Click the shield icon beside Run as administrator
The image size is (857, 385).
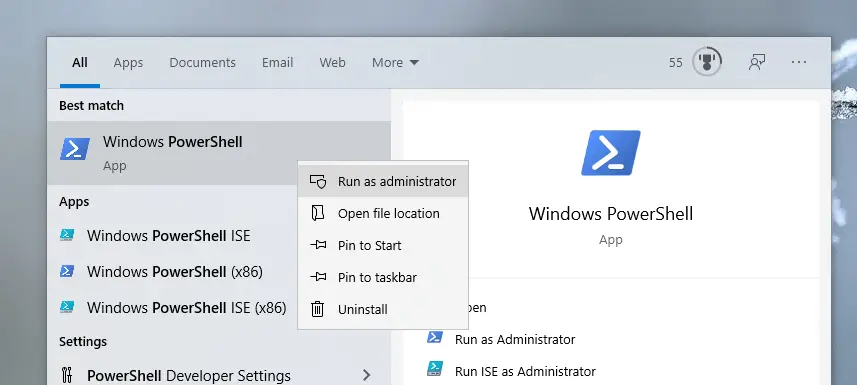point(318,181)
